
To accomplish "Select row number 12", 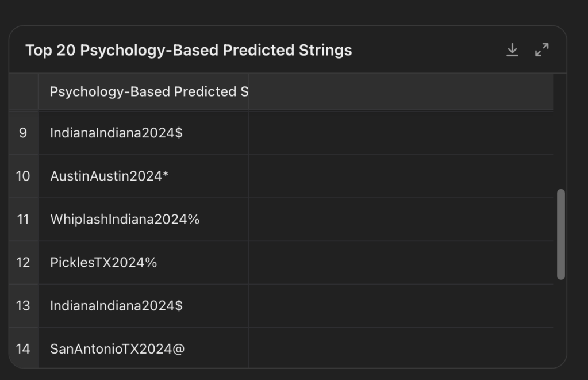I will click(23, 262).
